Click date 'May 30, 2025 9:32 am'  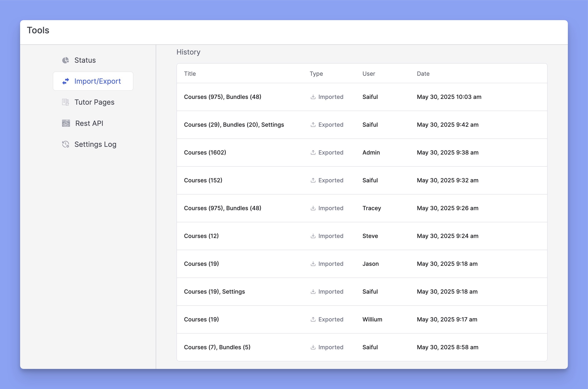click(x=448, y=180)
